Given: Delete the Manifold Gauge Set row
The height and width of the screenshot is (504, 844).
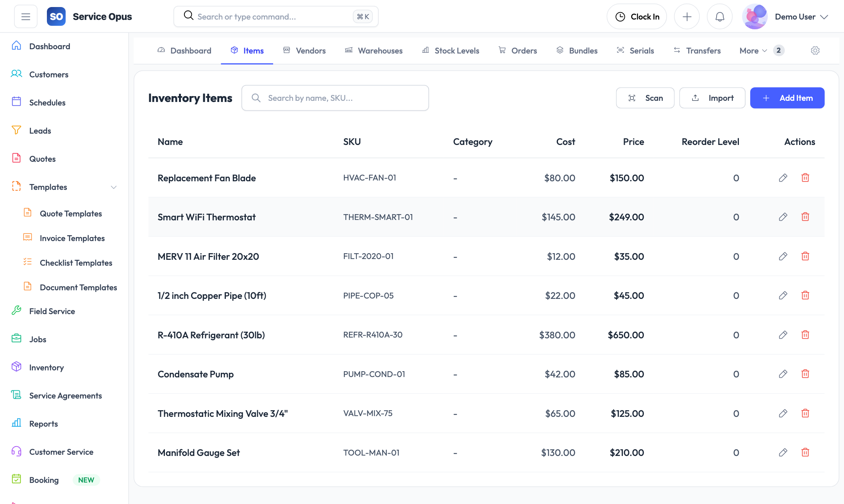Looking at the screenshot, I should click(x=805, y=452).
